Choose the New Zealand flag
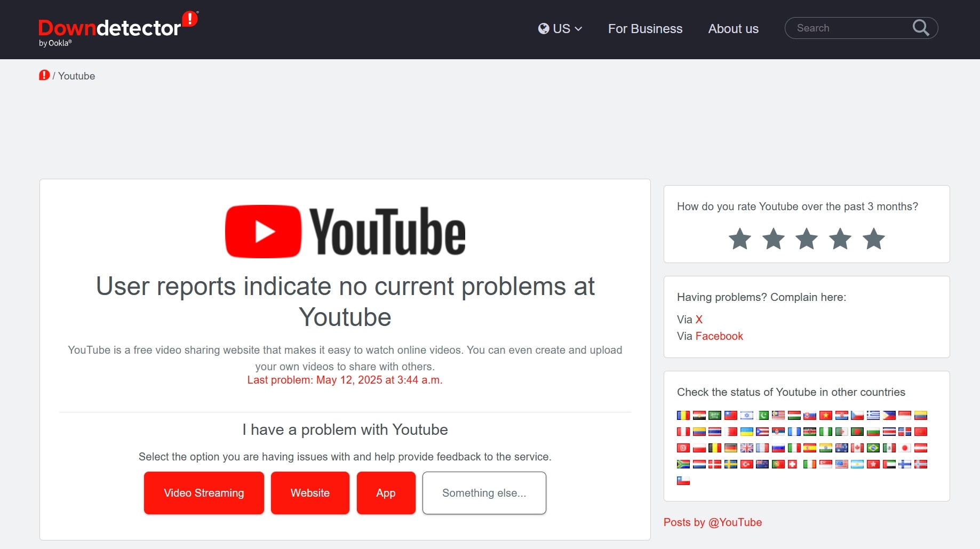This screenshot has width=980, height=549. 762,464
